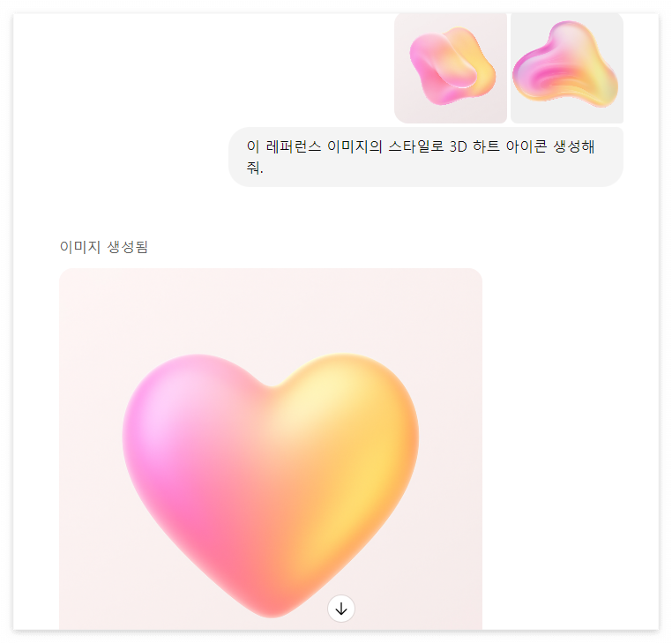Click the bottom tip of the heart
This screenshot has width=672, height=643.
click(272, 607)
